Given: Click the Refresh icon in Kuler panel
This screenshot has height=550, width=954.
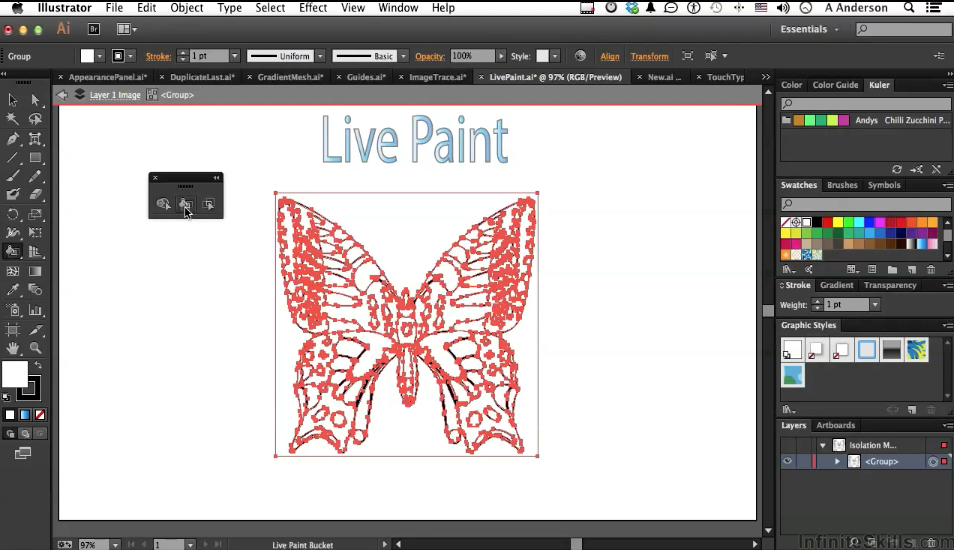Looking at the screenshot, I should (897, 169).
